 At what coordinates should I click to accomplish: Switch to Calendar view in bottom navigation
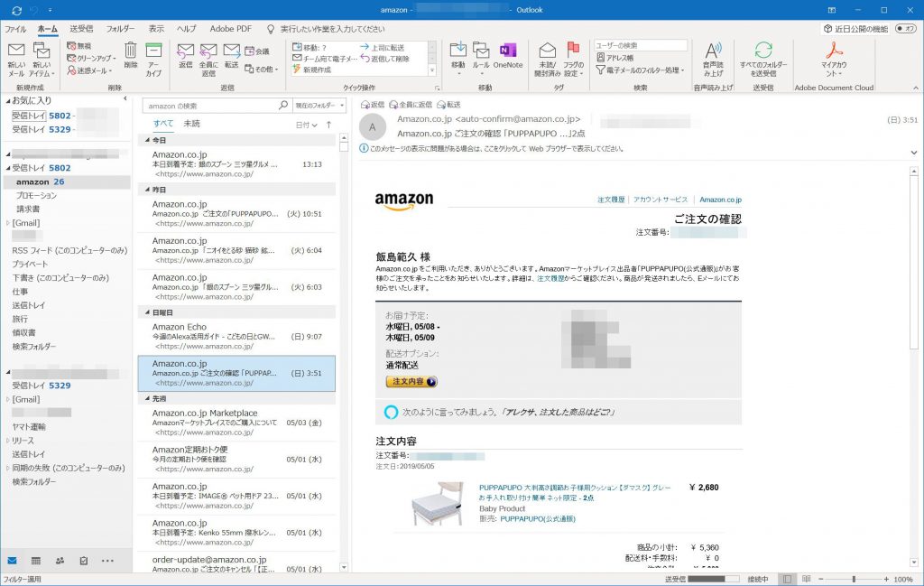(36, 561)
